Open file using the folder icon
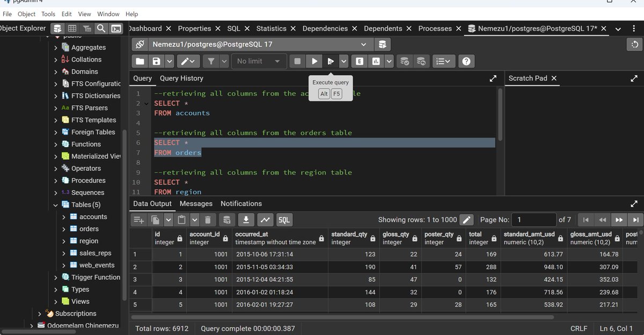 click(x=140, y=61)
